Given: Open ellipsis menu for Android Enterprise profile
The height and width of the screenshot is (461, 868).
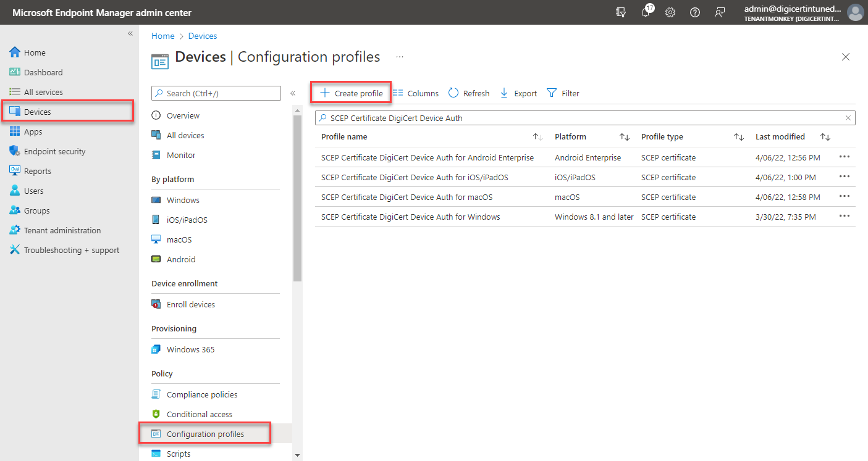Looking at the screenshot, I should tap(845, 157).
